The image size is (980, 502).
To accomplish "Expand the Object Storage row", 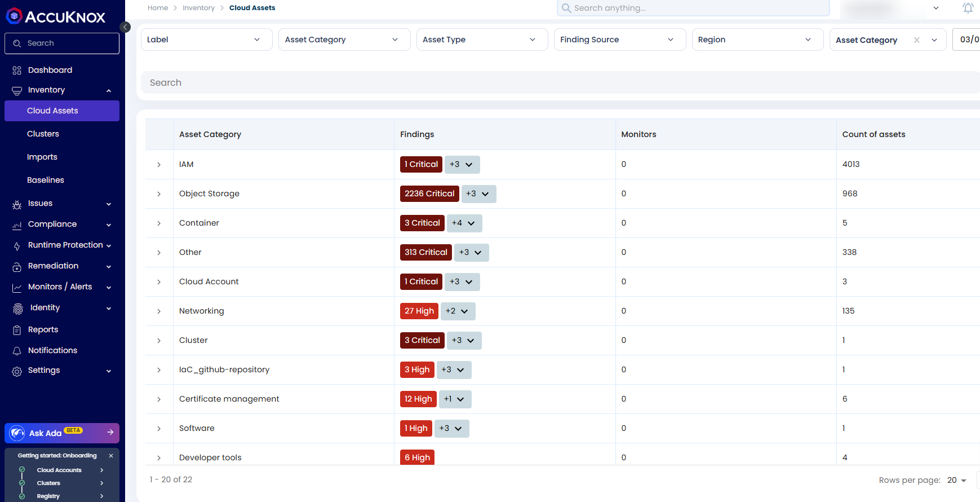I will tap(159, 194).
